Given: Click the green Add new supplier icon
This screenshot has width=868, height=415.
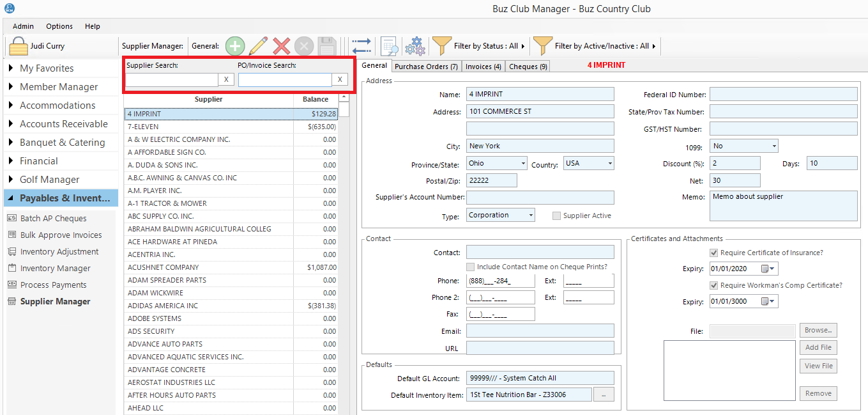Looking at the screenshot, I should pyautogui.click(x=235, y=46).
